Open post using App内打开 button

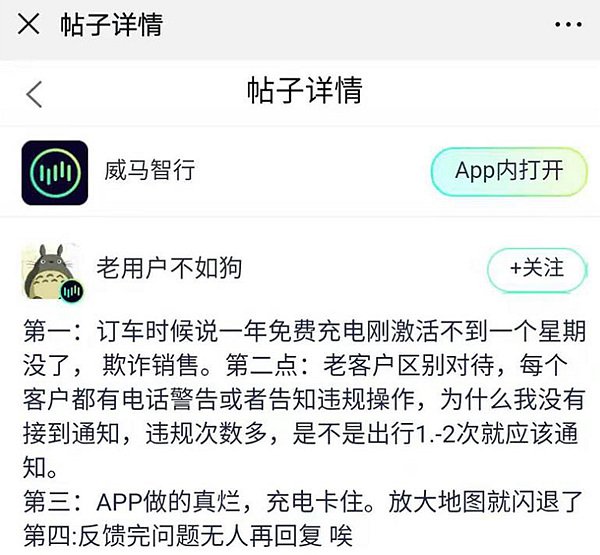pos(509,171)
